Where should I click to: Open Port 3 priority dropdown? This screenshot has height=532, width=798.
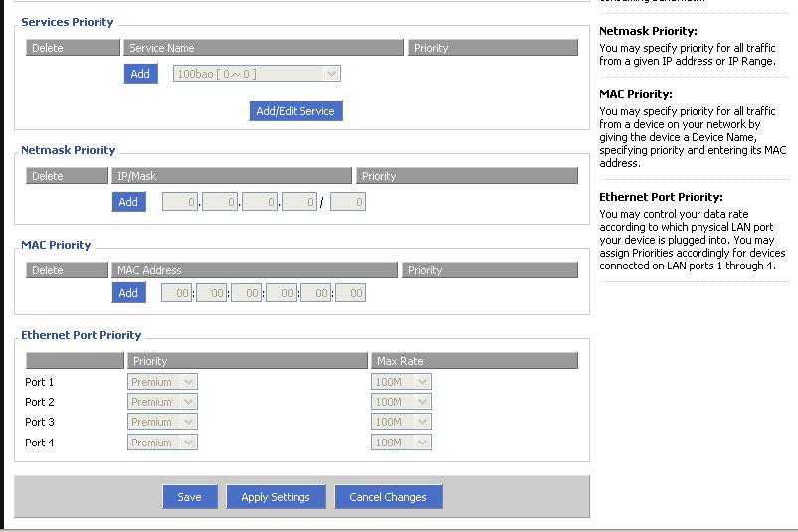click(x=162, y=422)
